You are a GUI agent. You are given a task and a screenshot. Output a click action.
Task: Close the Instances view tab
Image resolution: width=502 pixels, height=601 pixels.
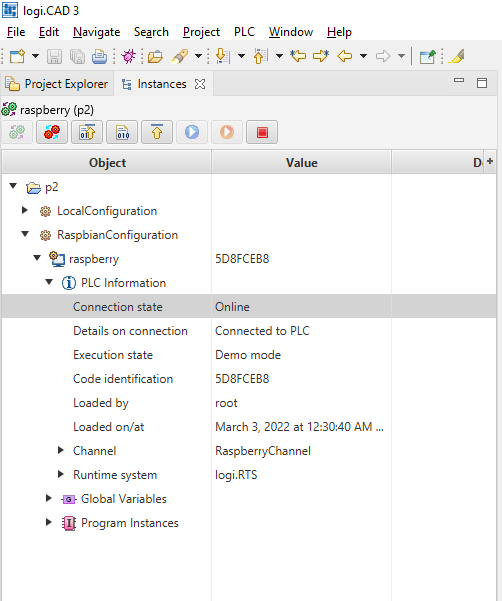point(200,84)
